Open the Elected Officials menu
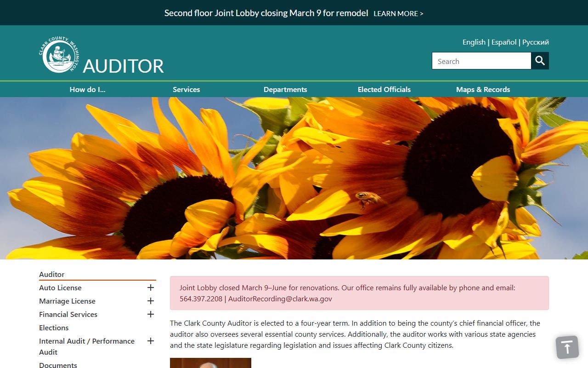 pos(384,89)
